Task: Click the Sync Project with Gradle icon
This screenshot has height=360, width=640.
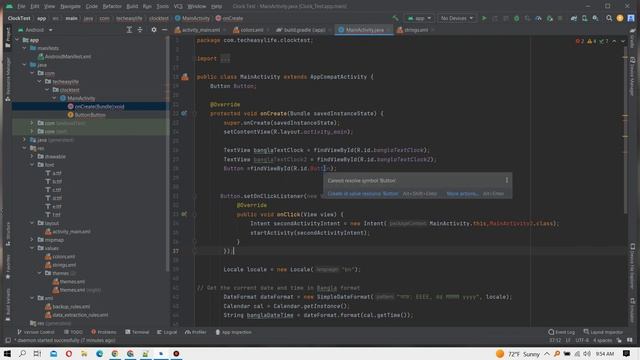Action: click(573, 18)
